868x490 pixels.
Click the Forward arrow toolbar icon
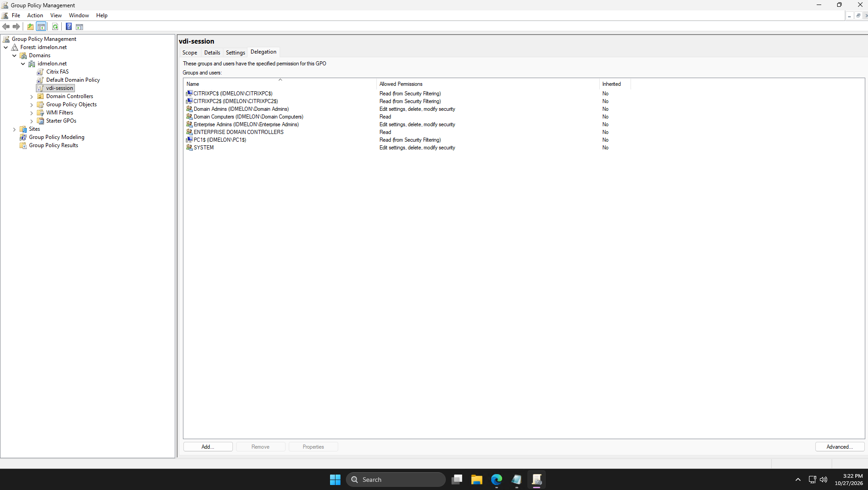pyautogui.click(x=16, y=27)
